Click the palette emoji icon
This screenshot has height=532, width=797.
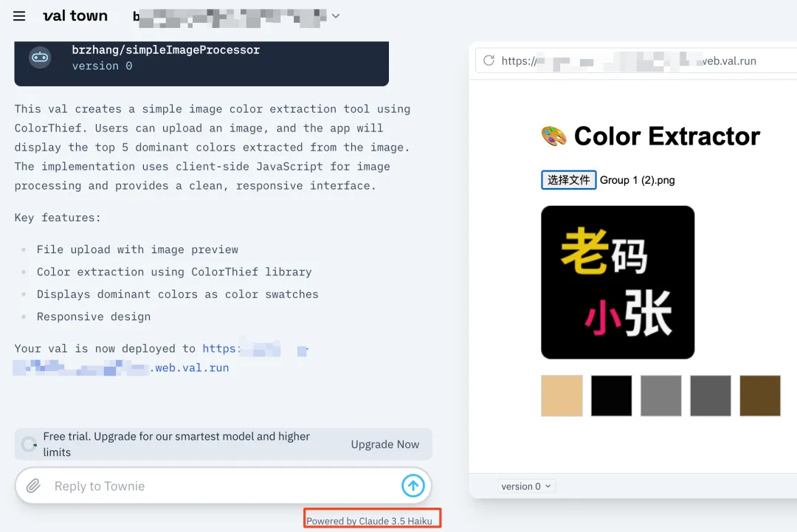tap(553, 137)
